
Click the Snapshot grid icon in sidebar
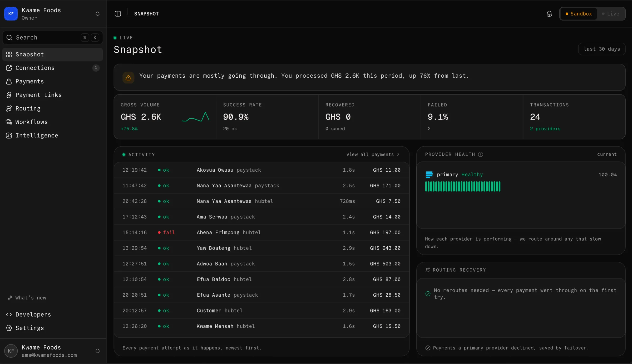tap(9, 54)
